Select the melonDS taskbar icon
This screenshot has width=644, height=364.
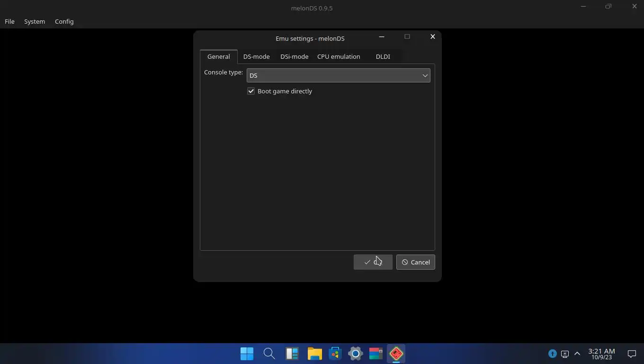click(396, 354)
